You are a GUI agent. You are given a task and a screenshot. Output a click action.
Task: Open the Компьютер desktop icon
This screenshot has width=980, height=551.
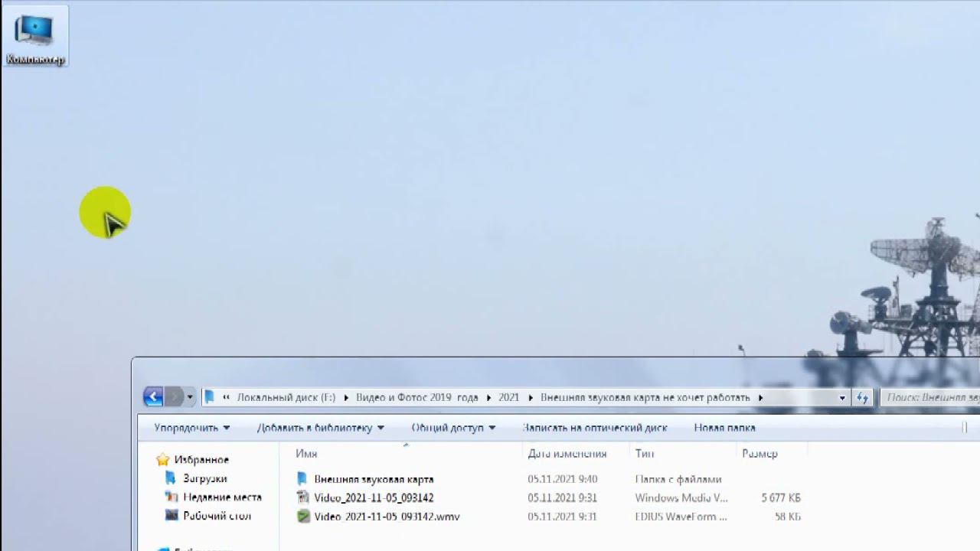click(35, 36)
